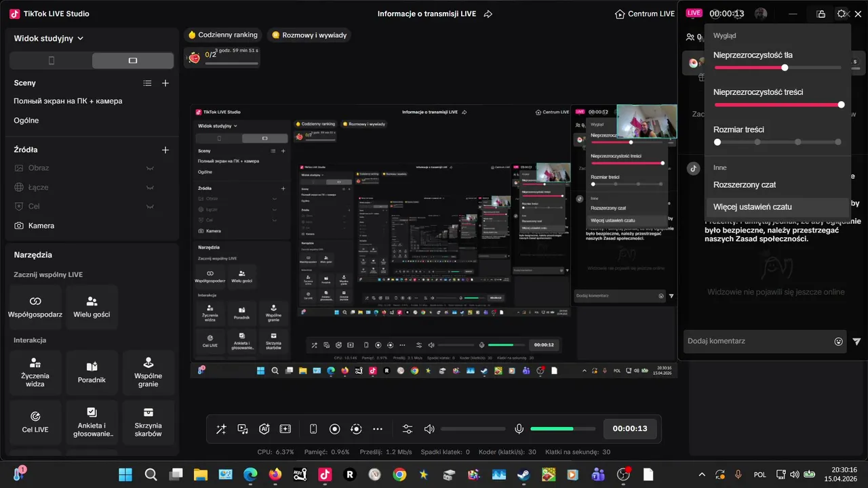The image size is (868, 488).
Task: Show hidden system tray icons
Action: pos(702,474)
